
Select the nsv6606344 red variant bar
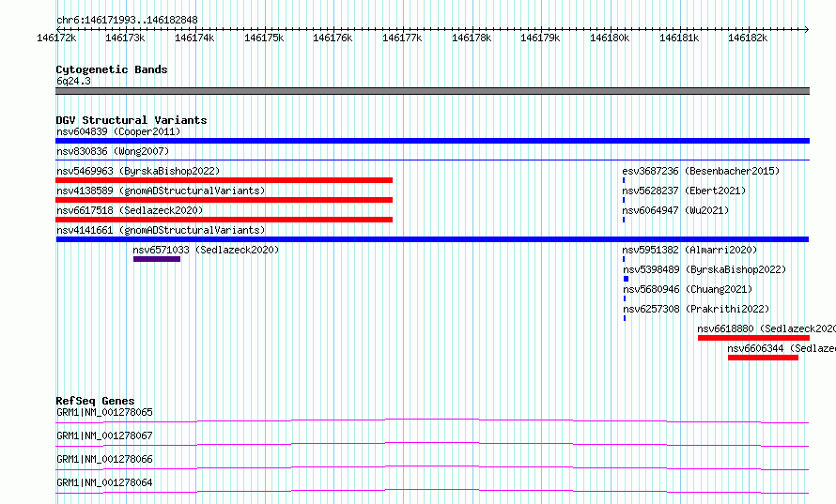pyautogui.click(x=763, y=358)
